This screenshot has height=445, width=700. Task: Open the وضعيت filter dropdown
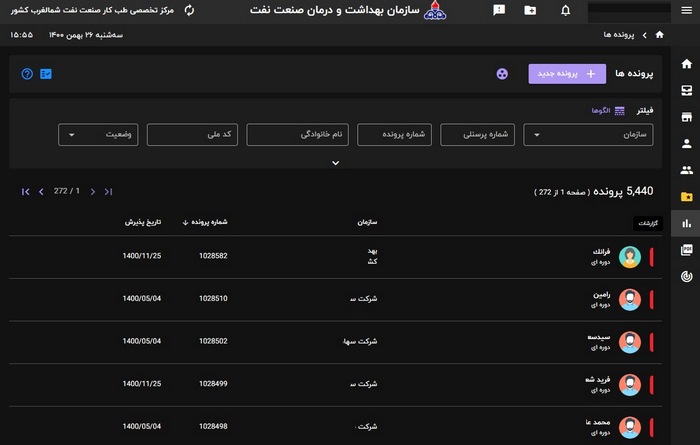click(98, 134)
